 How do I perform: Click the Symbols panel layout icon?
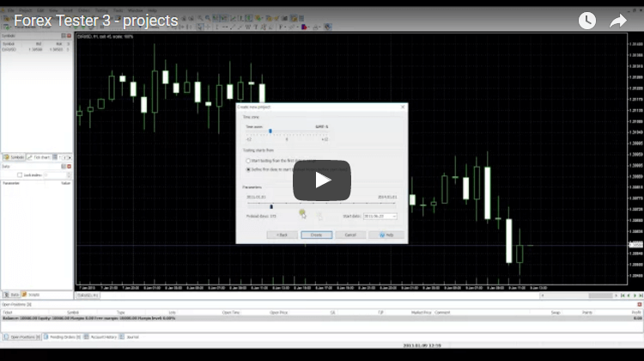(x=64, y=36)
